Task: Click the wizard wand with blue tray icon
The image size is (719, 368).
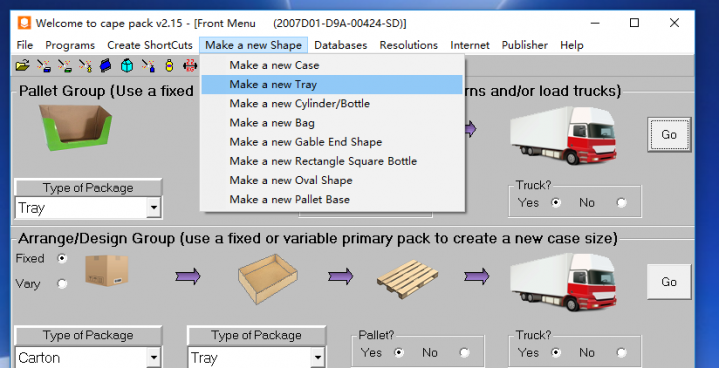Action: [44, 66]
